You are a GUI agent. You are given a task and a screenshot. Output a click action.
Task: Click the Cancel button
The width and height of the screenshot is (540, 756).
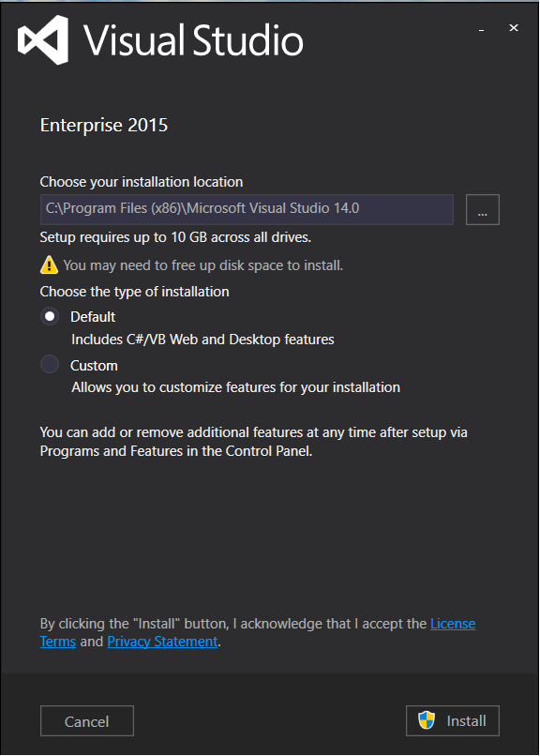pos(87,720)
